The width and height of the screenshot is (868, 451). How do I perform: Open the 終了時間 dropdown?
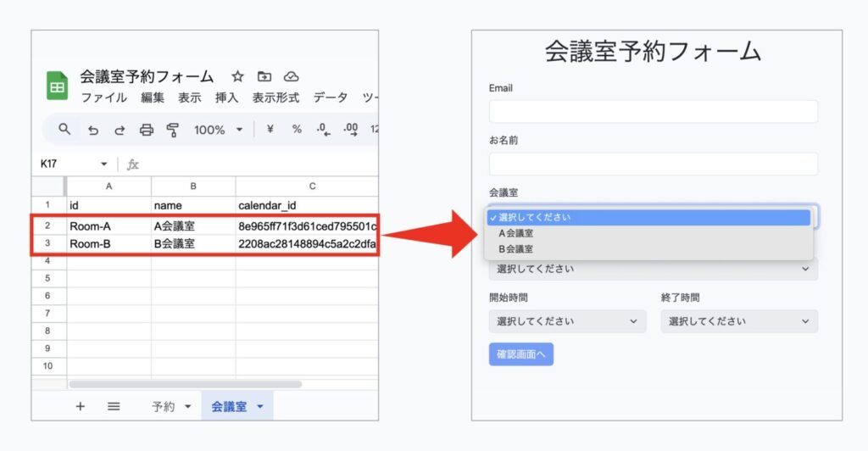coord(739,321)
